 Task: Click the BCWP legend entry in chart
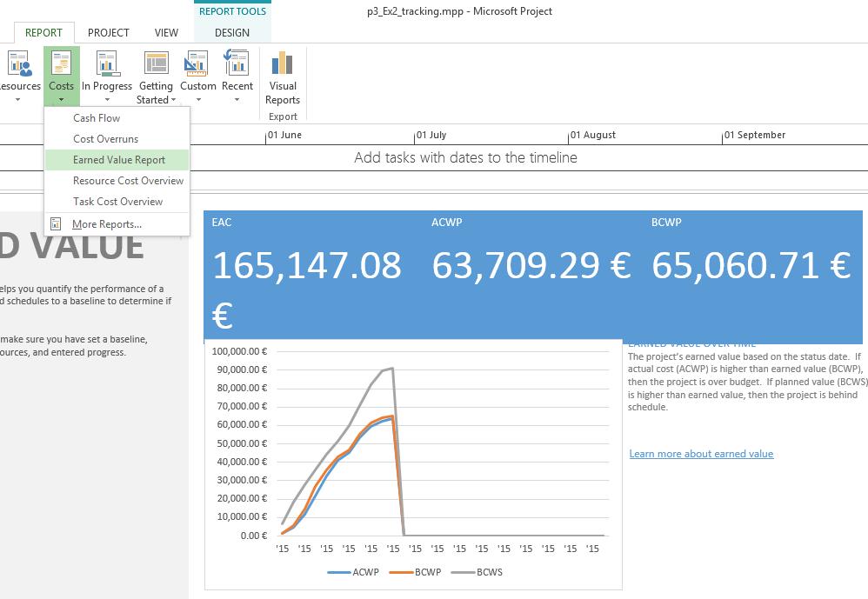[415, 572]
